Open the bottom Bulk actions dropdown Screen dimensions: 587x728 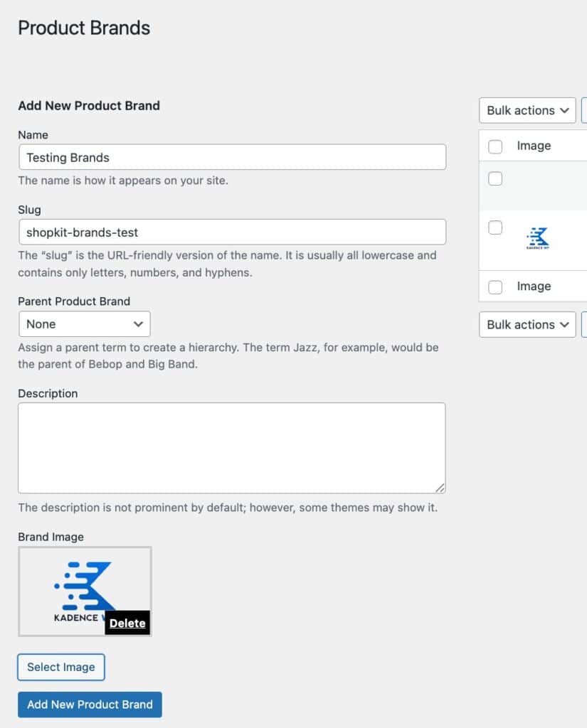(527, 324)
